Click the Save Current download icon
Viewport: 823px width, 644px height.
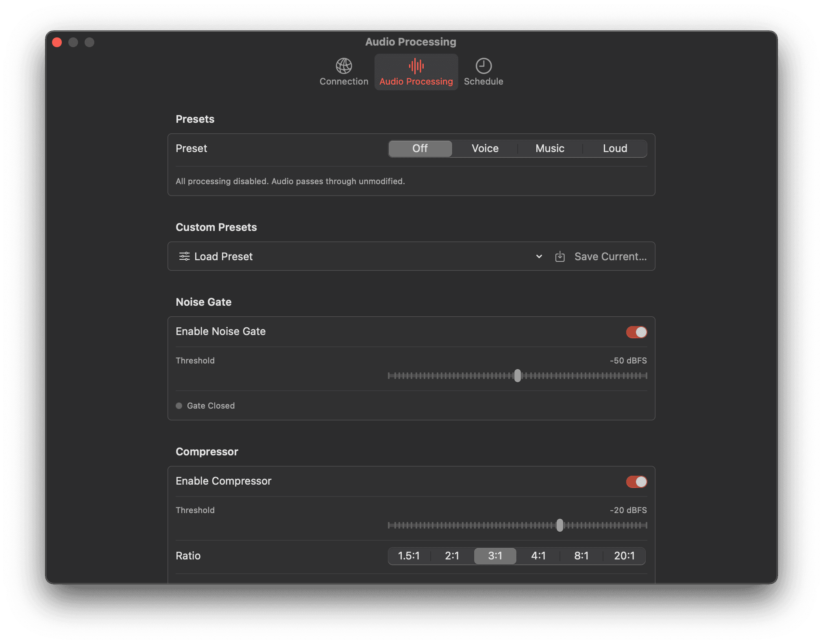[x=560, y=256]
